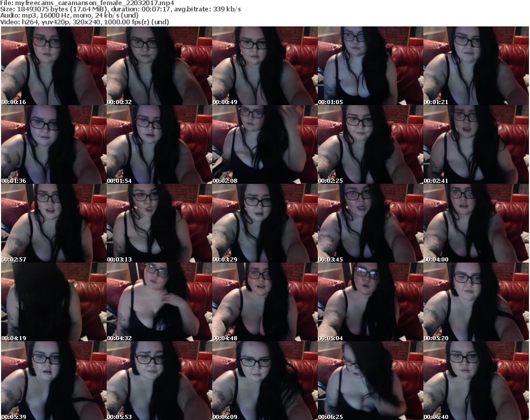Open the thumbnail stamped 00:04:00

click(x=476, y=224)
